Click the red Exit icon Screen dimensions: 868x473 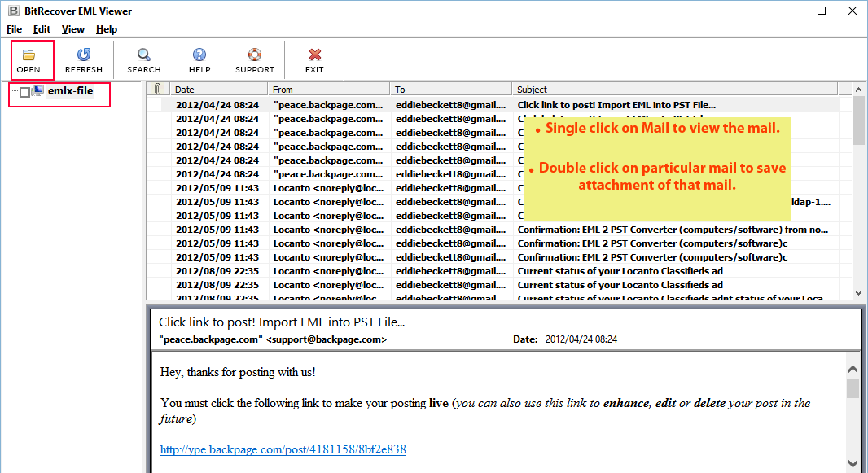tap(315, 55)
